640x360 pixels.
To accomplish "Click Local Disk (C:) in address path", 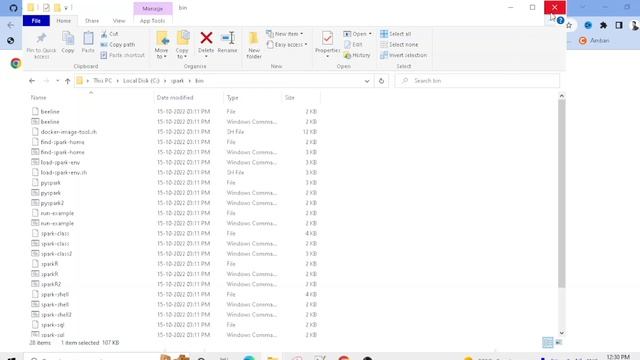I will pyautogui.click(x=141, y=81).
